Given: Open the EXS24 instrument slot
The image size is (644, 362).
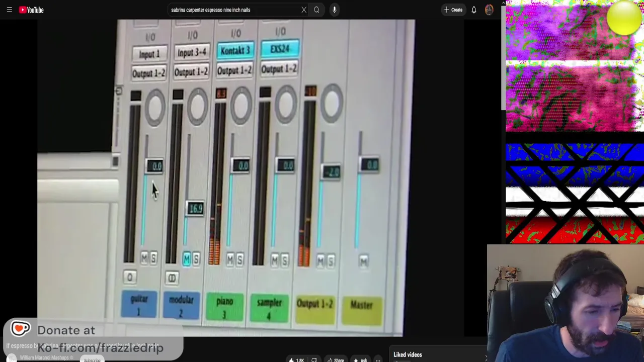Looking at the screenshot, I should pyautogui.click(x=280, y=49).
